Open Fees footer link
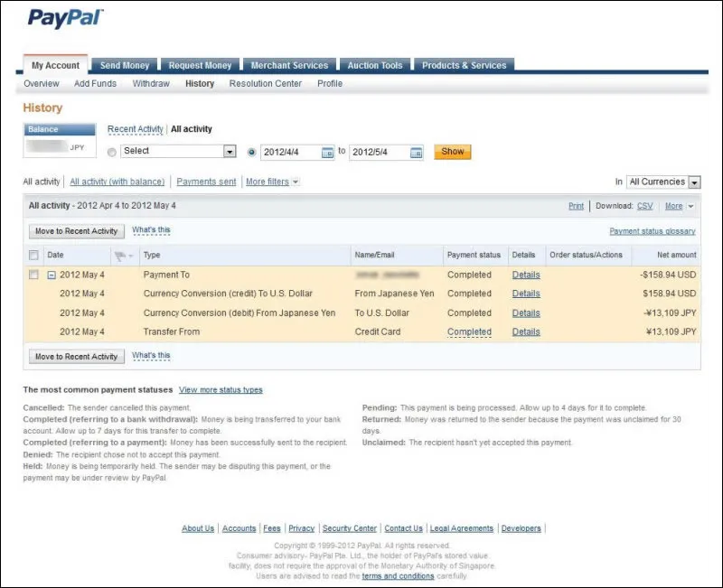Viewport: 723px width, 588px height. click(x=272, y=528)
